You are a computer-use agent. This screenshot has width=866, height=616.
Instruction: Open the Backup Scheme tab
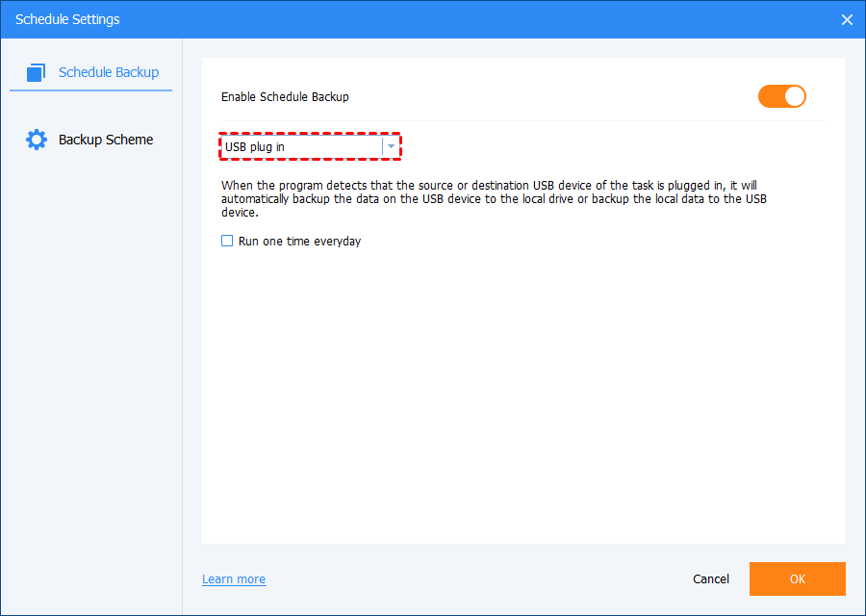[x=105, y=140]
